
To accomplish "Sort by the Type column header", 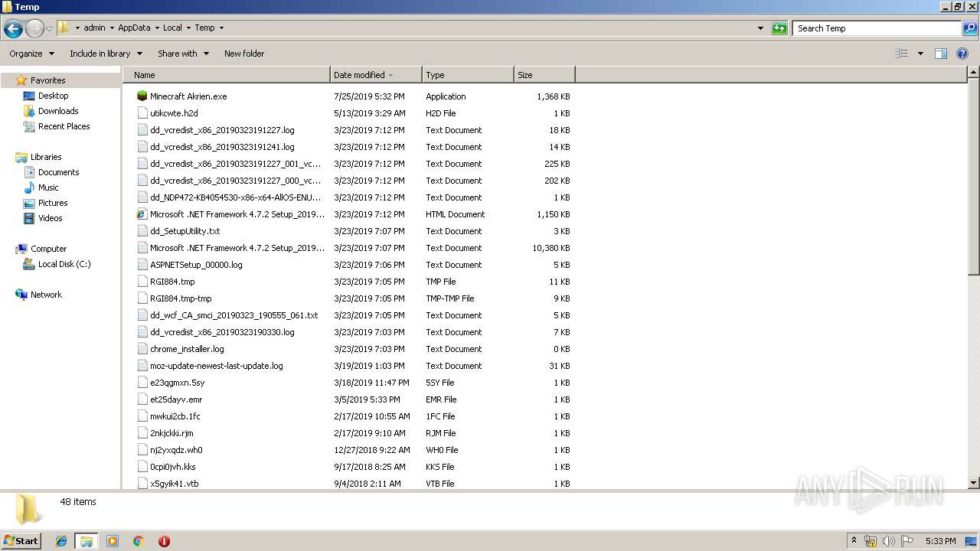I will (468, 75).
